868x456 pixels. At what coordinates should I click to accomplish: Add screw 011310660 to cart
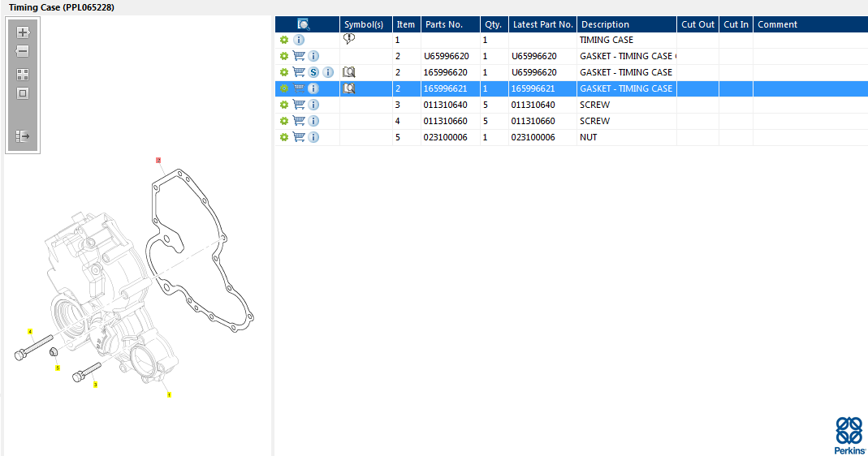(x=299, y=120)
